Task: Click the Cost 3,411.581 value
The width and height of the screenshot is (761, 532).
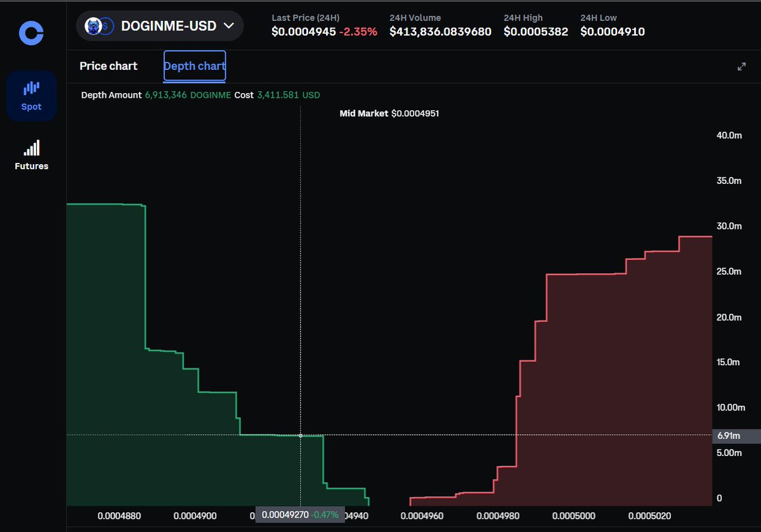Action: (x=278, y=95)
